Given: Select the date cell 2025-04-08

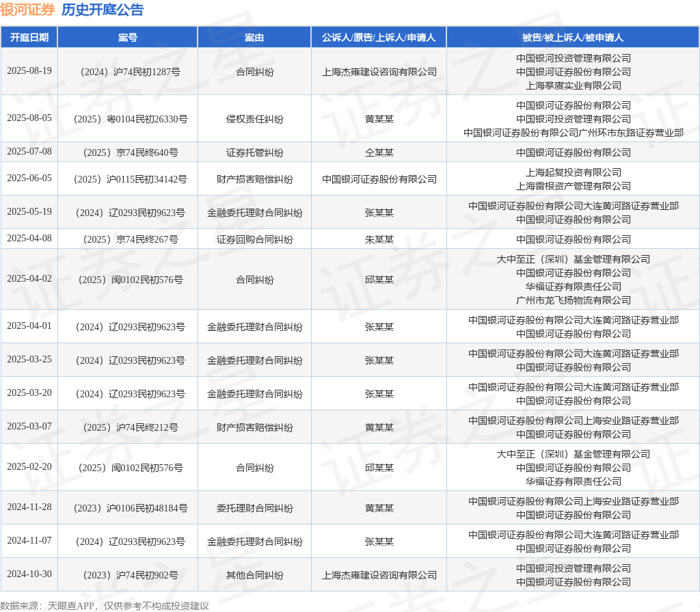Looking at the screenshot, I should 29,239.
